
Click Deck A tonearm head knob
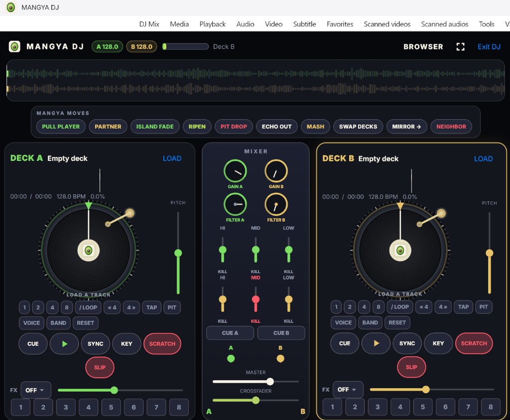pyautogui.click(x=129, y=213)
